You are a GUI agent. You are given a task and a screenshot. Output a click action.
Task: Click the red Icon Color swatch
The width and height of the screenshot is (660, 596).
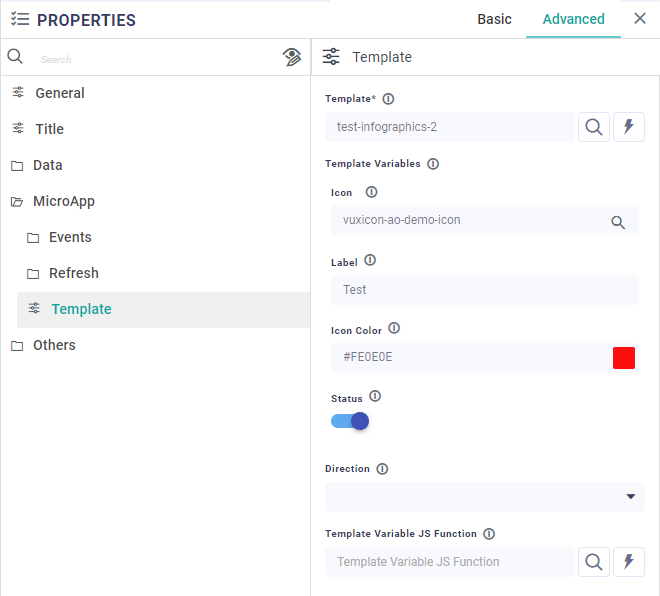coord(624,358)
